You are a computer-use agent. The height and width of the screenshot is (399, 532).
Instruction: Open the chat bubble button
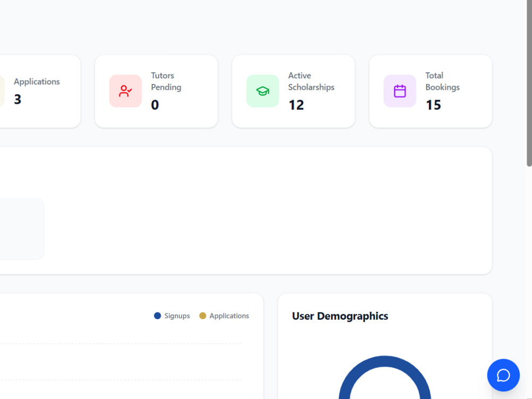tap(503, 375)
